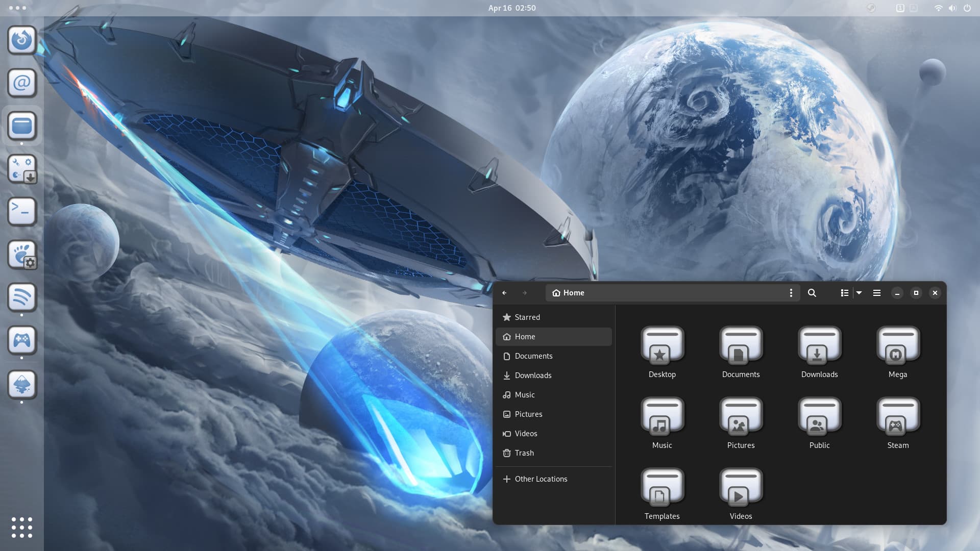The width and height of the screenshot is (980, 551).
Task: Launch Inkscape from the dock
Action: 22,384
